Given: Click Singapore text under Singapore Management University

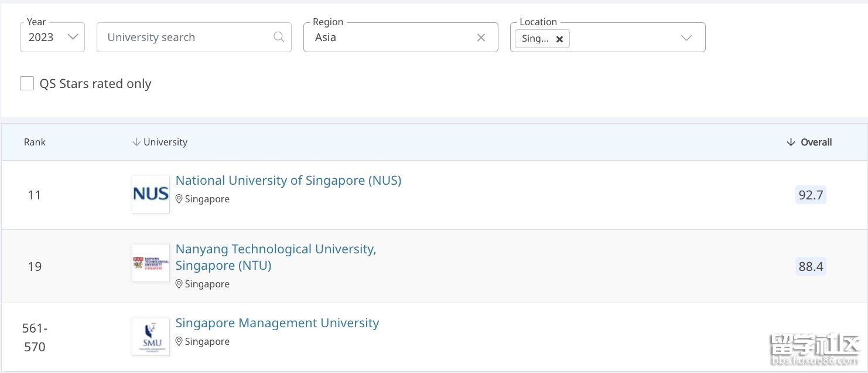Looking at the screenshot, I should [x=207, y=341].
